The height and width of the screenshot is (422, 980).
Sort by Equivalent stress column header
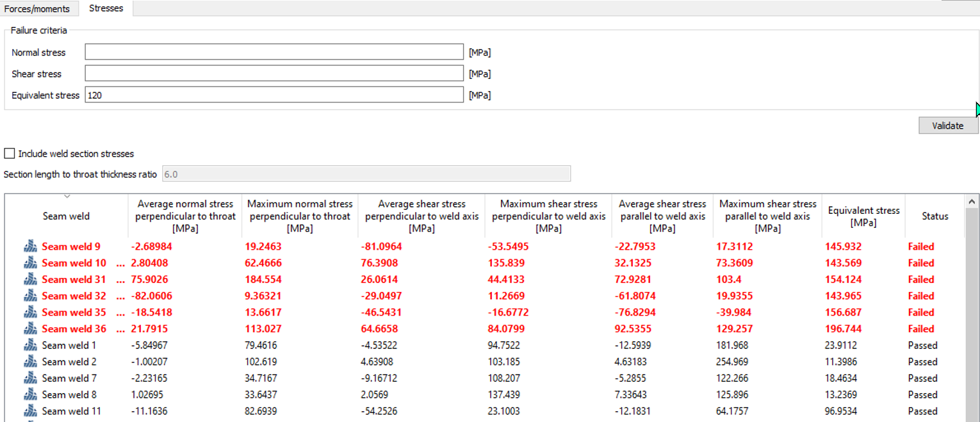pos(863,216)
